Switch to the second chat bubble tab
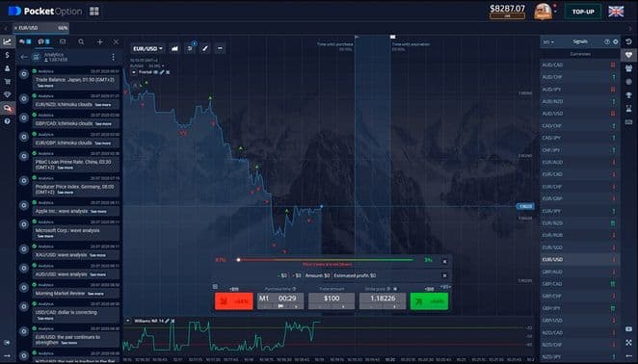Screen dimensions: 638x364 tap(43, 42)
